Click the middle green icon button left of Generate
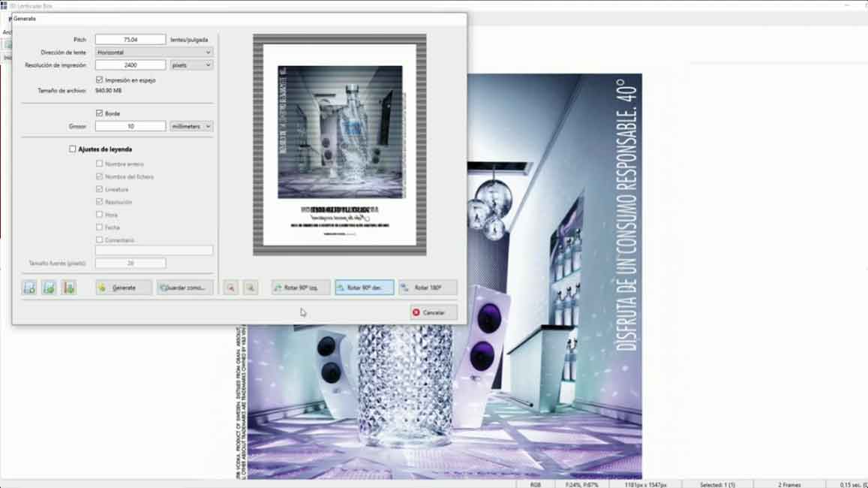The image size is (868, 488). [49, 288]
